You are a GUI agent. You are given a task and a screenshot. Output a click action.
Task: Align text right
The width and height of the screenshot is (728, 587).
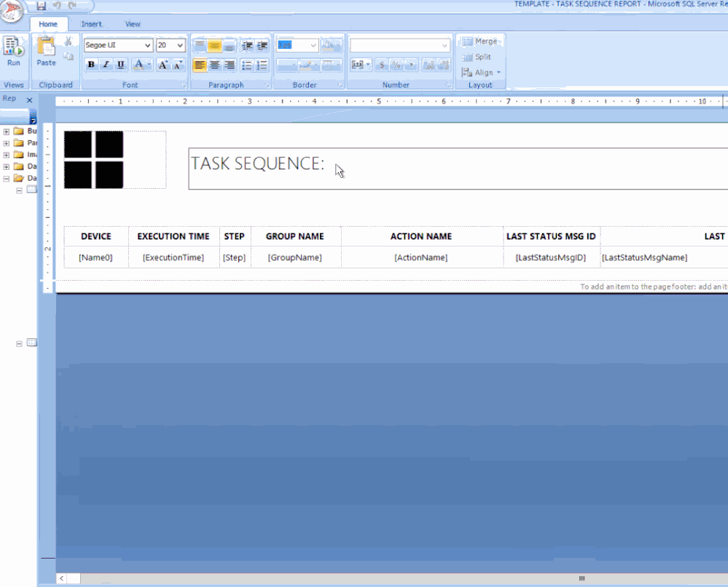[x=230, y=65]
